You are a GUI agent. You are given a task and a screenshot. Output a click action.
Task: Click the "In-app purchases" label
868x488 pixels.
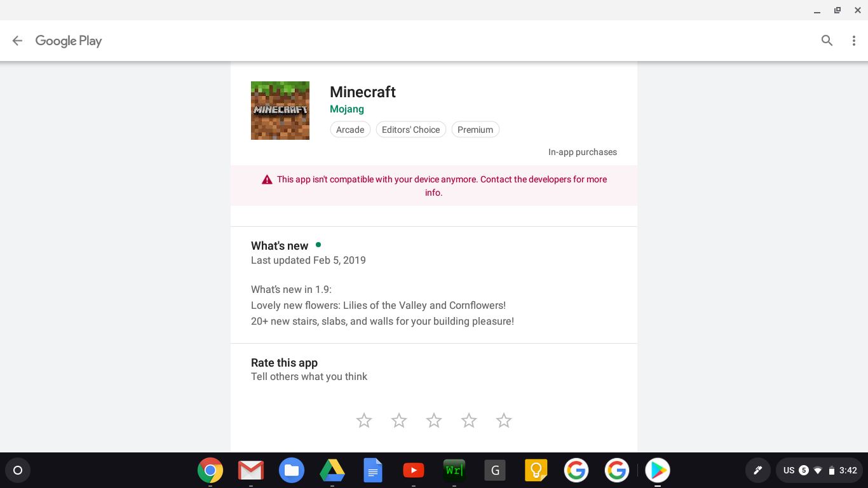583,152
